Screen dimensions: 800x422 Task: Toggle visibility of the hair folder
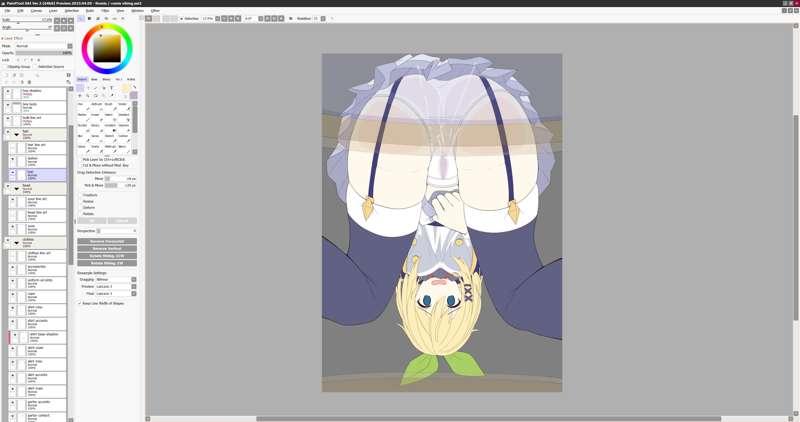(8, 132)
